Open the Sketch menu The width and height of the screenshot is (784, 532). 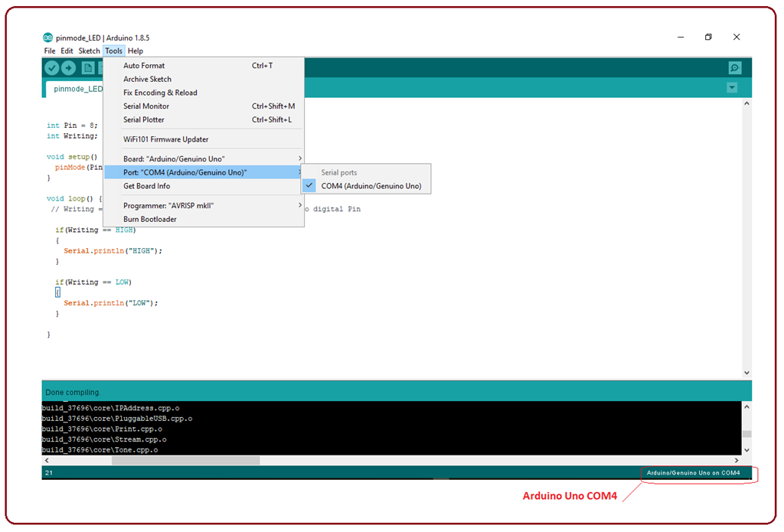click(89, 51)
